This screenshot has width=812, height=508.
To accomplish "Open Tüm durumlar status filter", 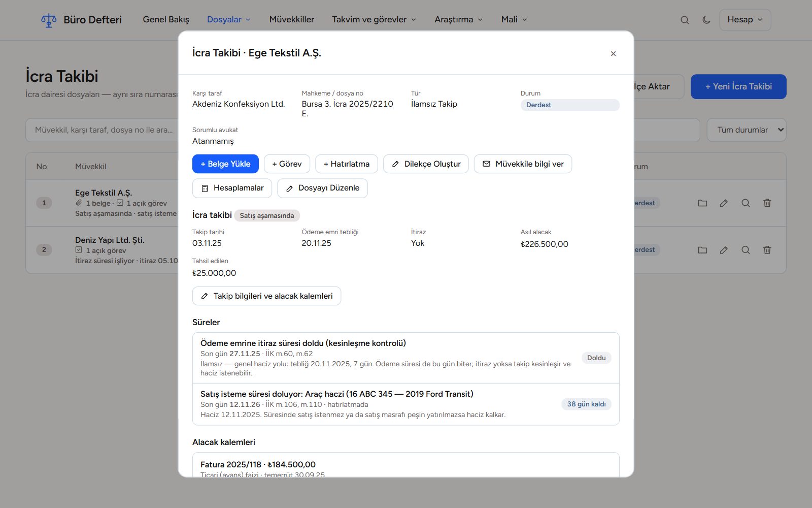I will tap(747, 130).
